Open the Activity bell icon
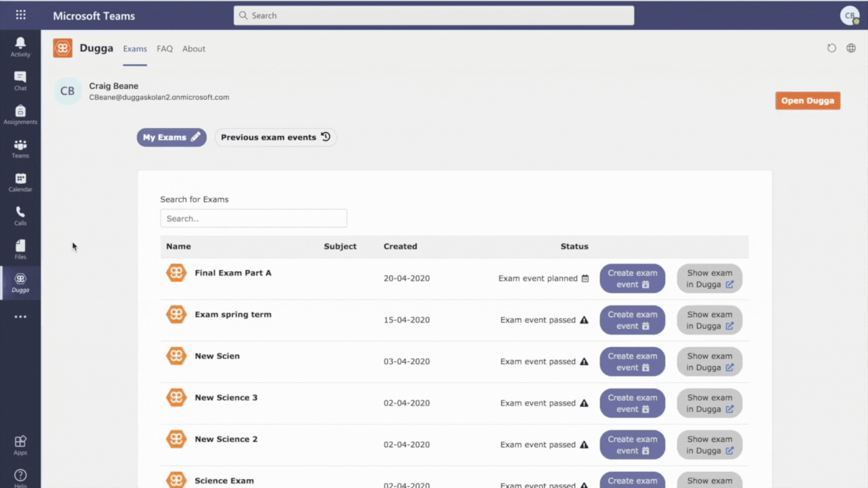This screenshot has width=868, height=488. 20,47
